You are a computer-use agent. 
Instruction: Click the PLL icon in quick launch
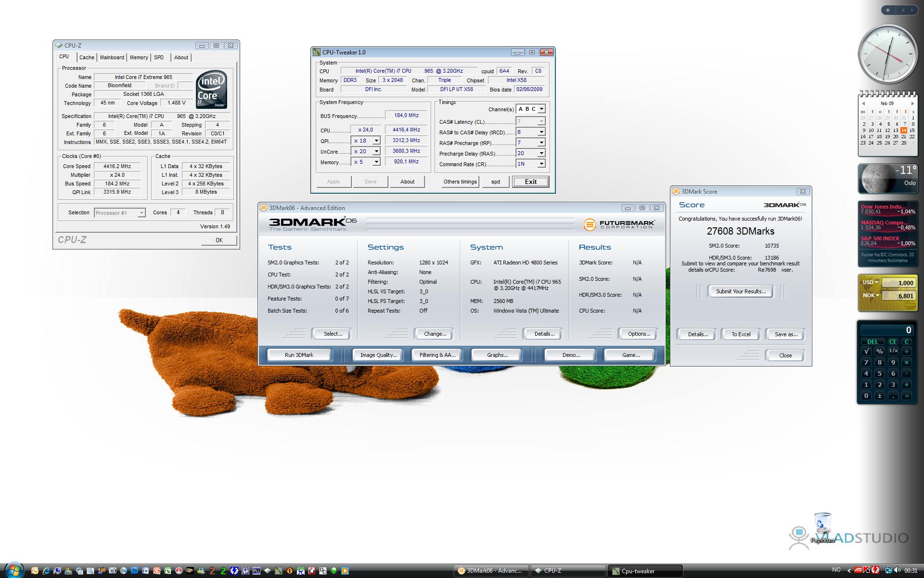point(256,571)
